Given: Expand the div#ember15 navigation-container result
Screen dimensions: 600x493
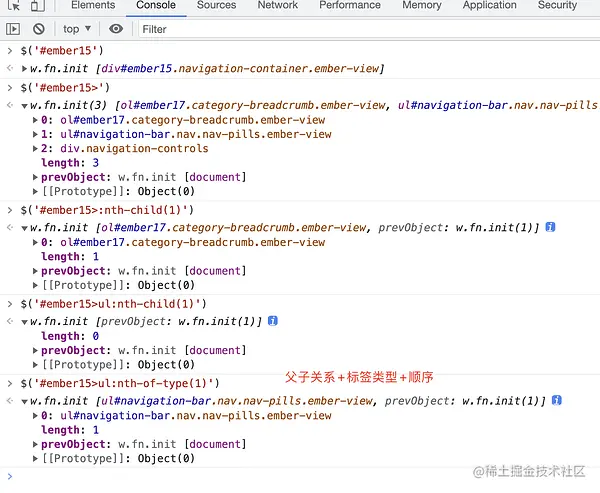Looking at the screenshot, I should pyautogui.click(x=24, y=69).
